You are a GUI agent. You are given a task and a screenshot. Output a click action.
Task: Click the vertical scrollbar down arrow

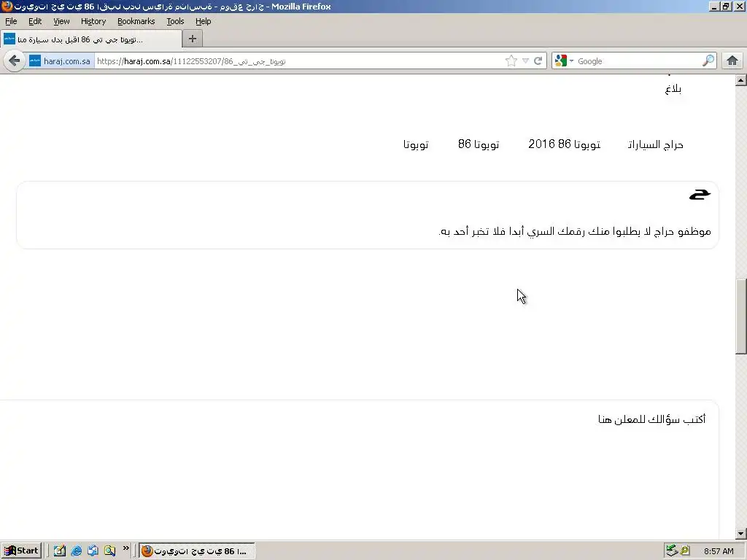(x=741, y=533)
